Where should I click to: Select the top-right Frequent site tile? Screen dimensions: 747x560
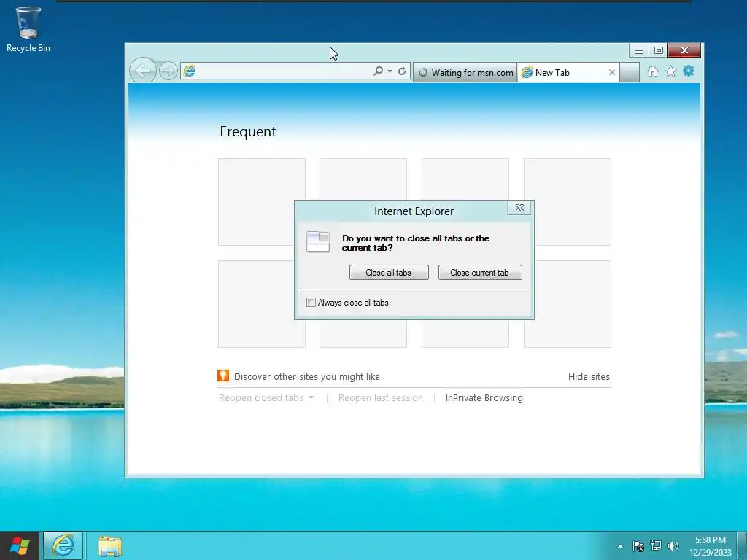tap(568, 202)
